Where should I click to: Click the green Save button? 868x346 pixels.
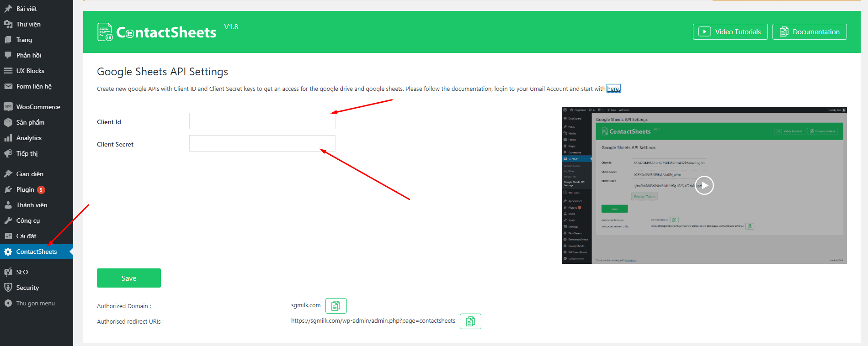[x=129, y=278]
